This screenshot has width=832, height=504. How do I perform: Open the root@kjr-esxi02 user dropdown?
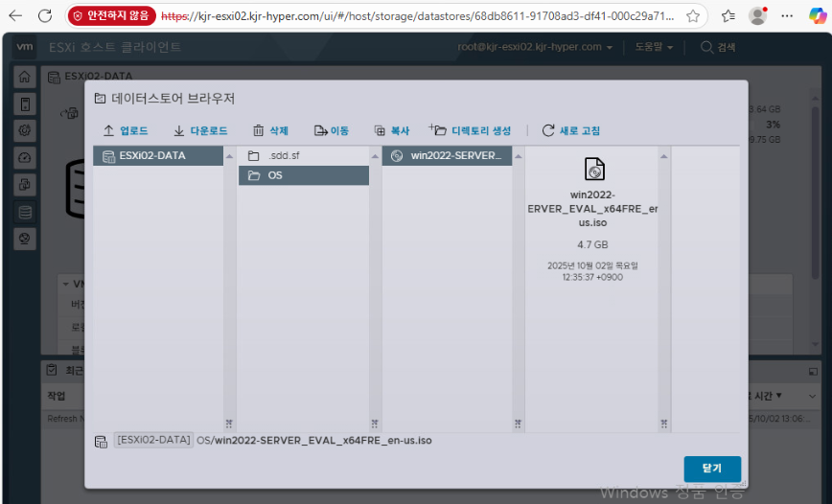click(535, 47)
